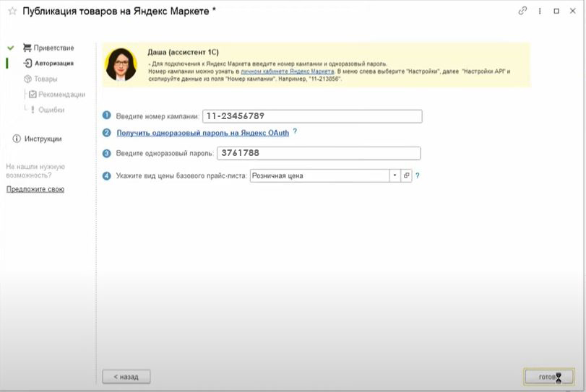Go to the Приветствие step
586x392 pixels.
53,48
